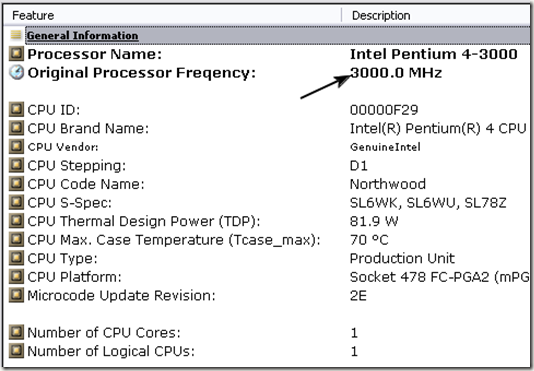Screen dimensions: 534x371
Task: Select the CPU Platform label
Action: click(74, 277)
